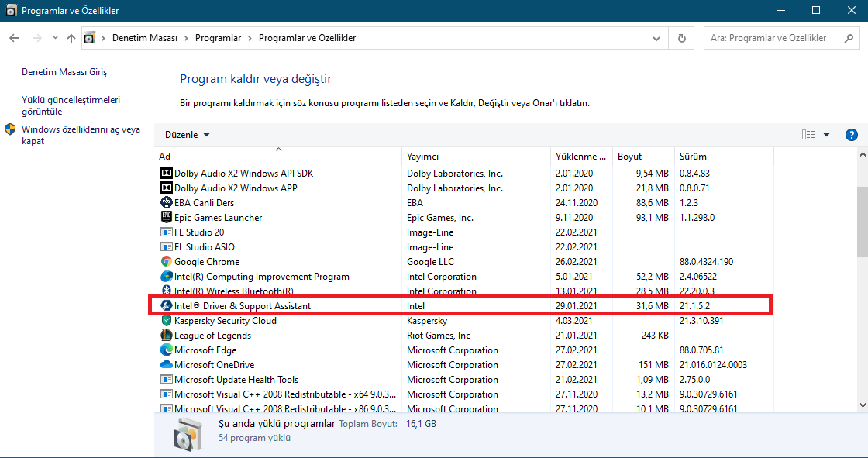Click the Google Chrome program icon
Viewport: 868px width, 458px height.
(166, 262)
